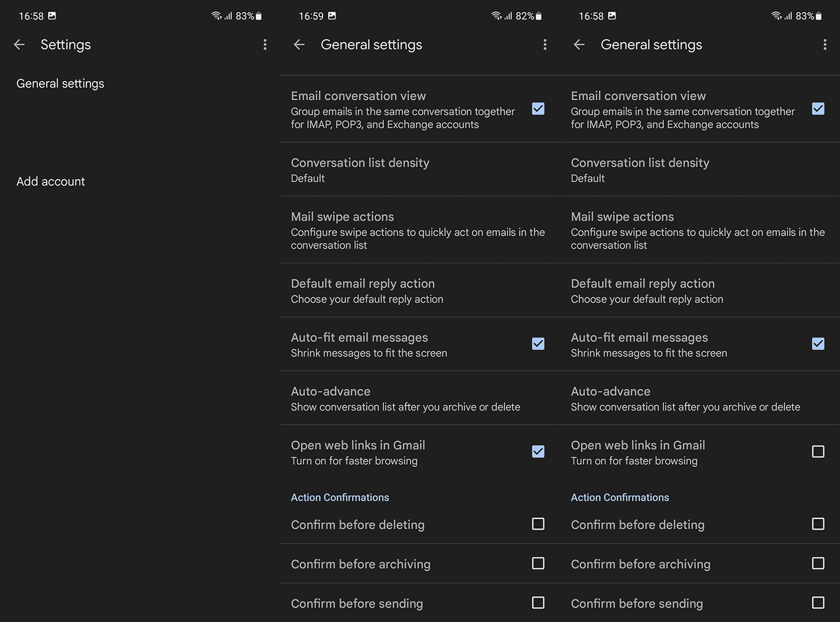The image size is (840, 622).
Task: Tap Action Confirmations header in middle screen
Action: [340, 497]
